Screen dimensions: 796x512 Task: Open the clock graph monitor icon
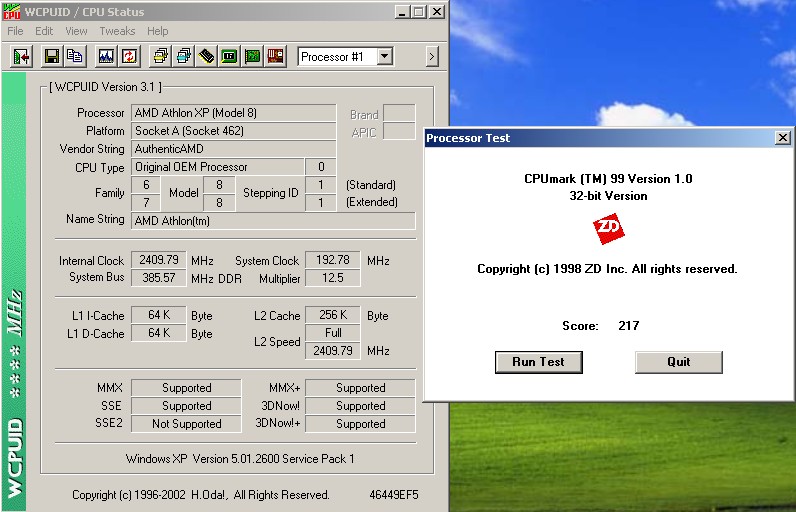(105, 56)
